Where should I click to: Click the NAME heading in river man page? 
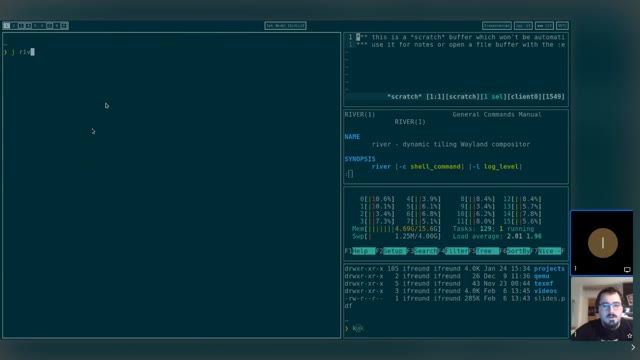352,137
